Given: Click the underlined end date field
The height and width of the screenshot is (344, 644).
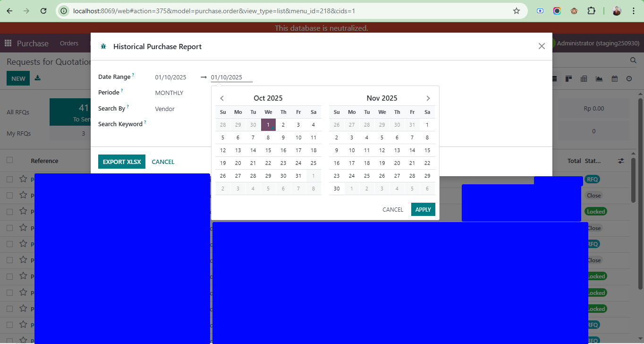Looking at the screenshot, I should pos(231,77).
